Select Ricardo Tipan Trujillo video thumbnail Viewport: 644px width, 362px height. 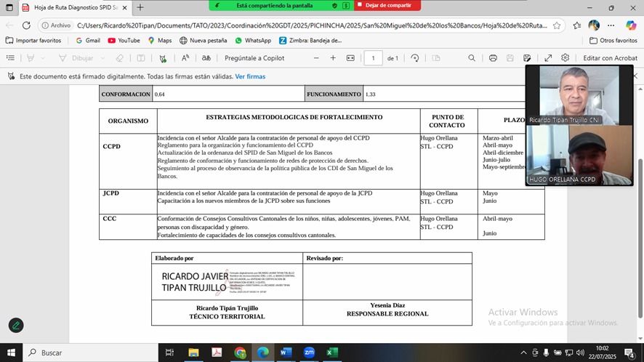click(x=579, y=95)
